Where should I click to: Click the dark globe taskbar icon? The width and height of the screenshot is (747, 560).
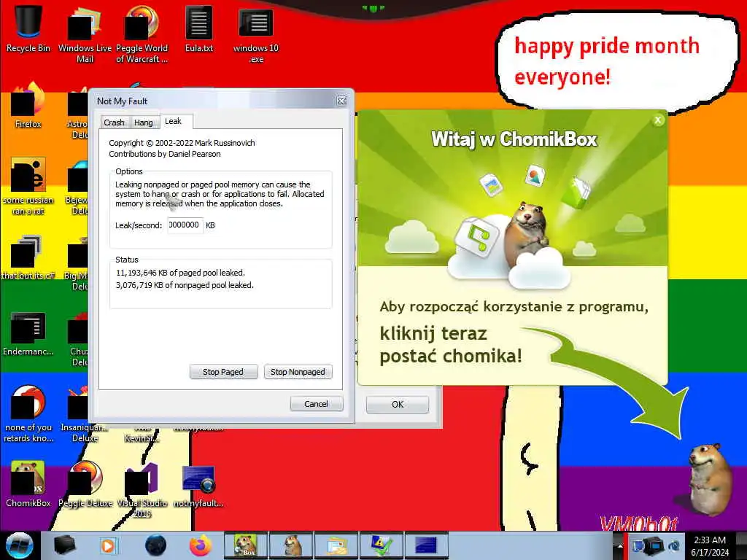pyautogui.click(x=155, y=545)
